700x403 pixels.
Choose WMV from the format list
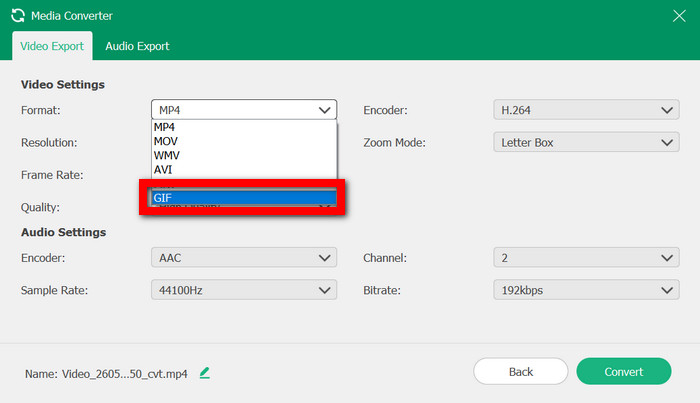(x=244, y=156)
